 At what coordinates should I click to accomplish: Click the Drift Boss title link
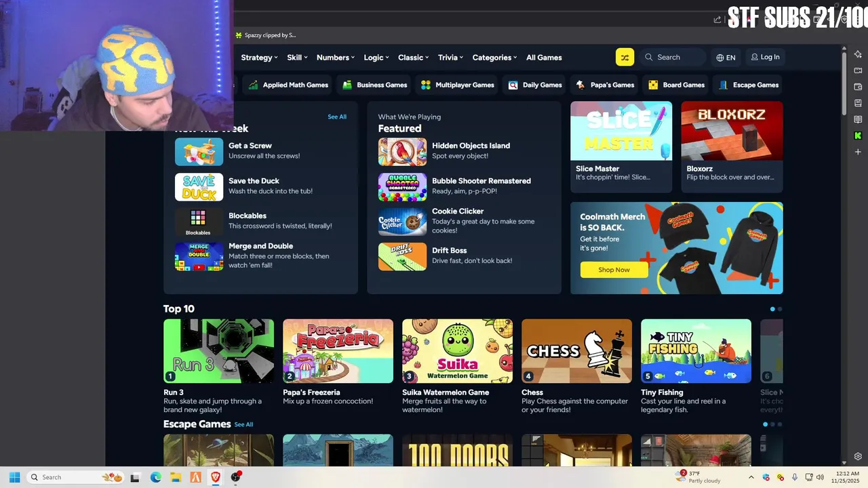450,250
